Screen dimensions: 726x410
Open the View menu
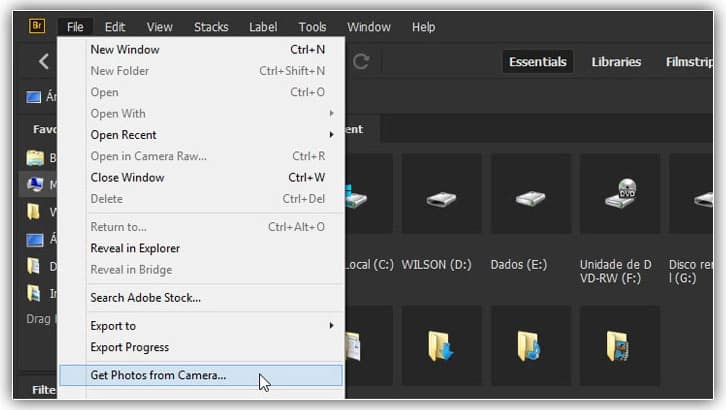point(160,27)
